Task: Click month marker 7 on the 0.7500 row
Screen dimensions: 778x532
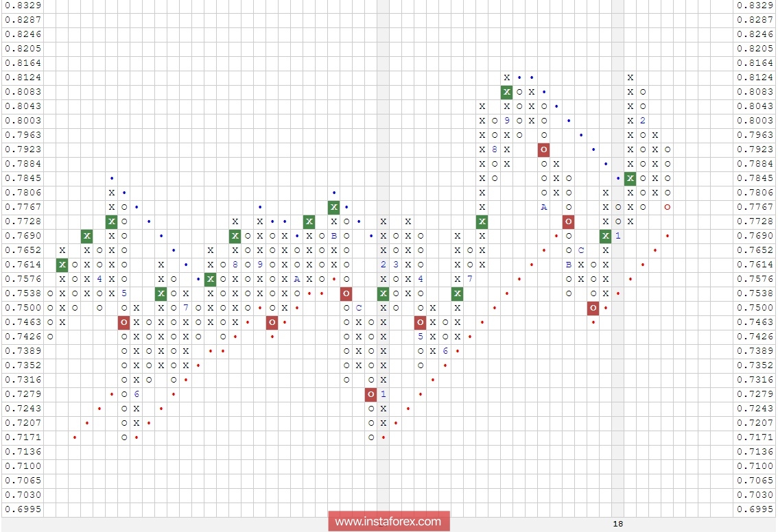Action: click(x=185, y=308)
